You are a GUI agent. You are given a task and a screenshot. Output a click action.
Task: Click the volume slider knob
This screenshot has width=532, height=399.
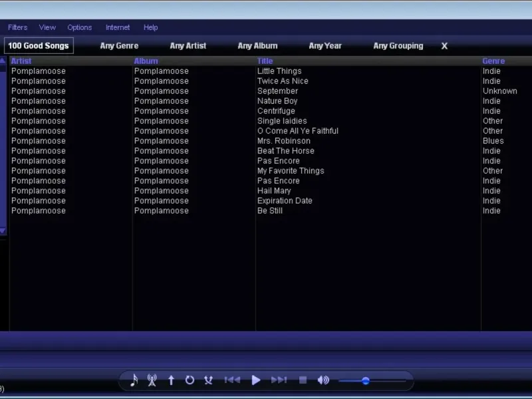click(x=365, y=380)
